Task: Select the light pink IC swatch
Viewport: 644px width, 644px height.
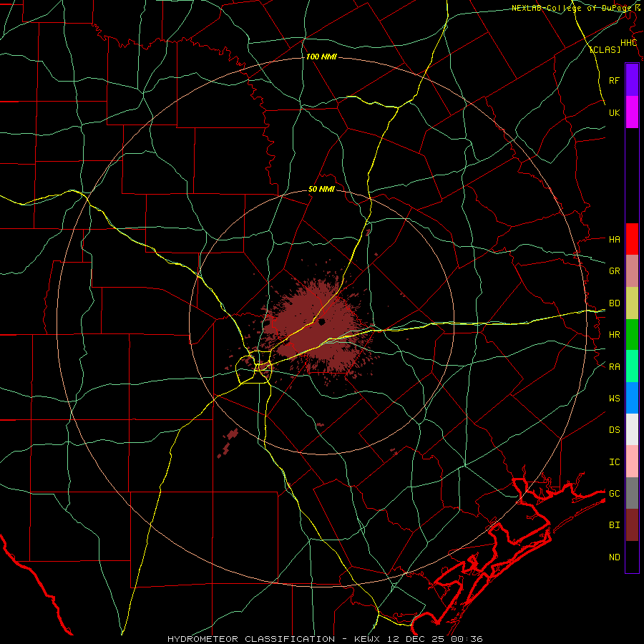Action: pos(632,462)
